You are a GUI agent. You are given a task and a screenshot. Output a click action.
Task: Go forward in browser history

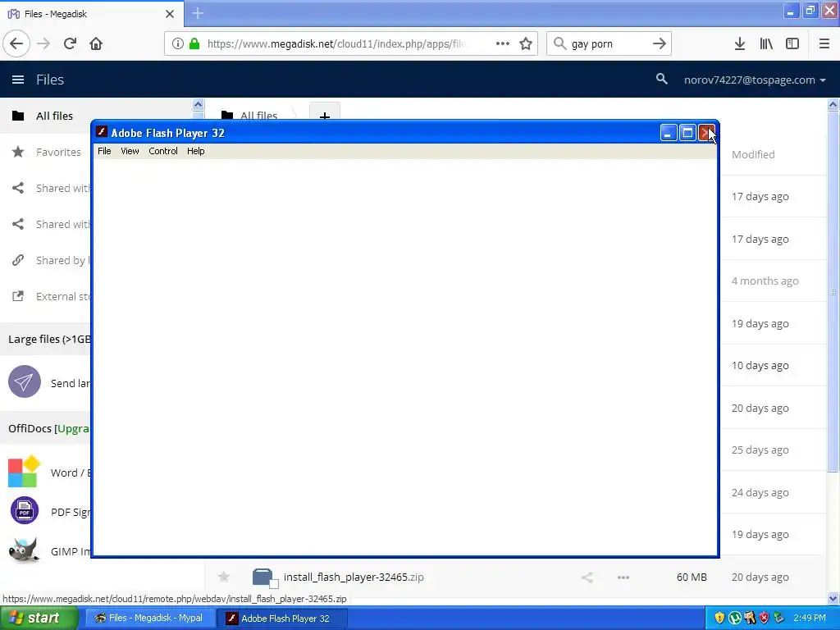coord(44,43)
